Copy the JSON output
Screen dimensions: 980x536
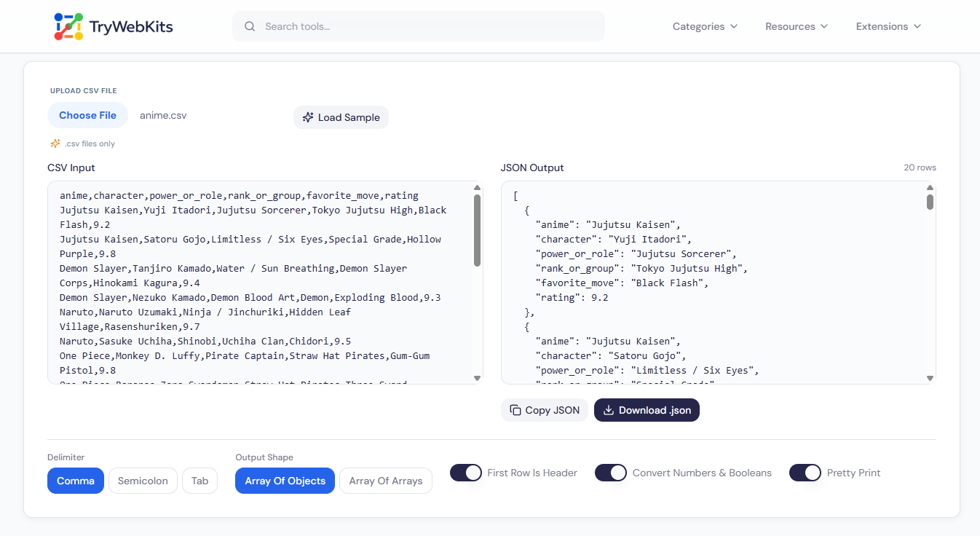click(545, 410)
